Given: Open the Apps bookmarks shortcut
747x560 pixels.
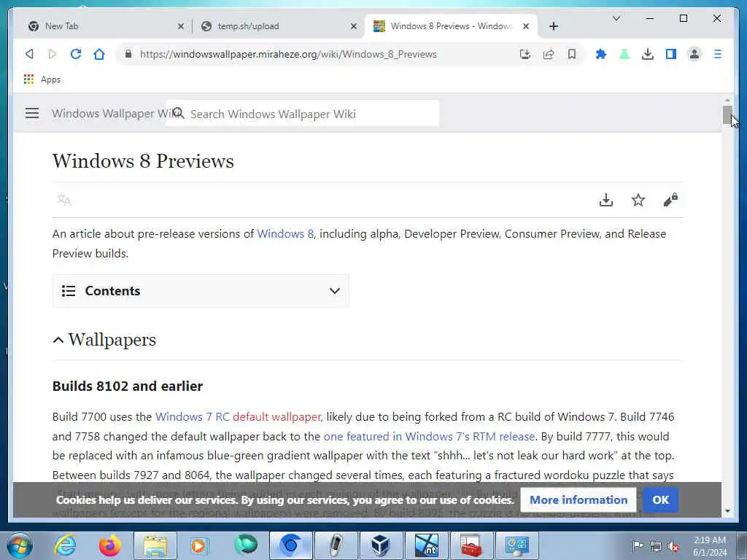Looking at the screenshot, I should pos(42,79).
